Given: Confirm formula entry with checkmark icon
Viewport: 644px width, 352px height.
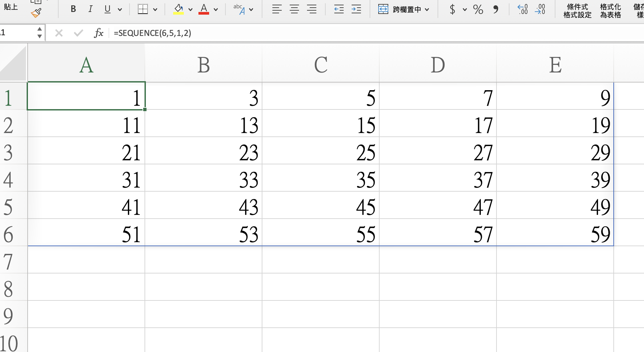Looking at the screenshot, I should coord(79,33).
